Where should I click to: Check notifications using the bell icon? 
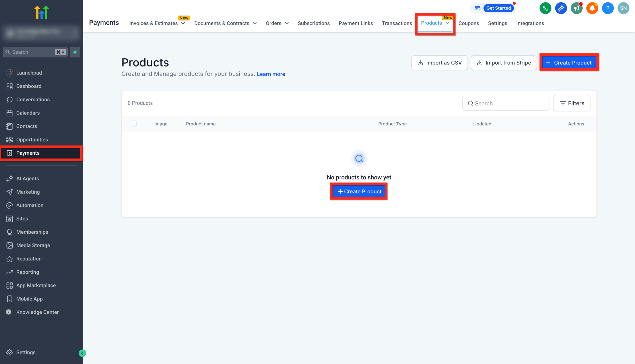click(x=592, y=8)
